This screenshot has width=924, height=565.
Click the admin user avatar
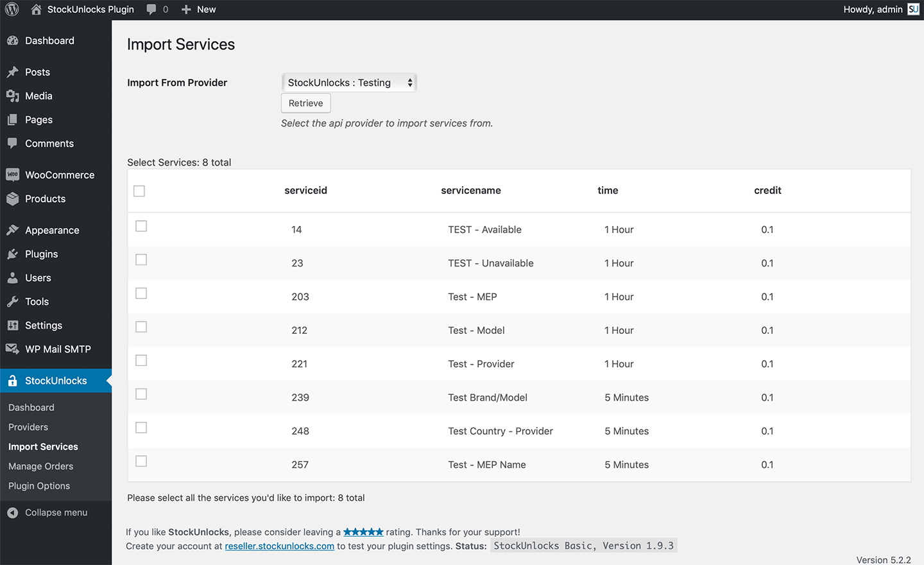[913, 10]
